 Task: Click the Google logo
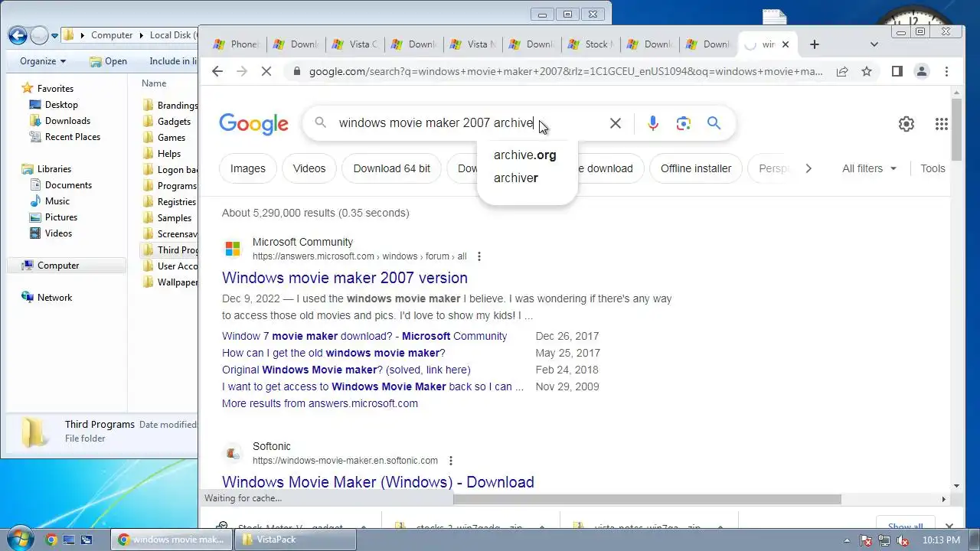click(253, 124)
